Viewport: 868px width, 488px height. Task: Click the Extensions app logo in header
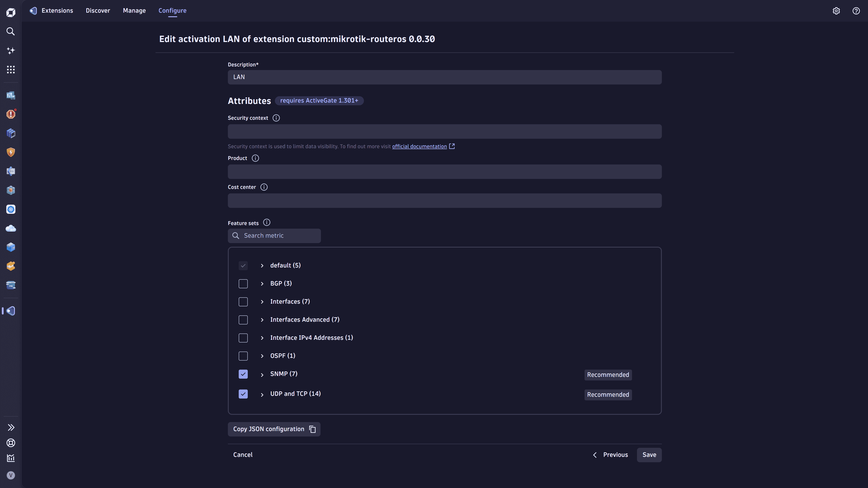[33, 10]
